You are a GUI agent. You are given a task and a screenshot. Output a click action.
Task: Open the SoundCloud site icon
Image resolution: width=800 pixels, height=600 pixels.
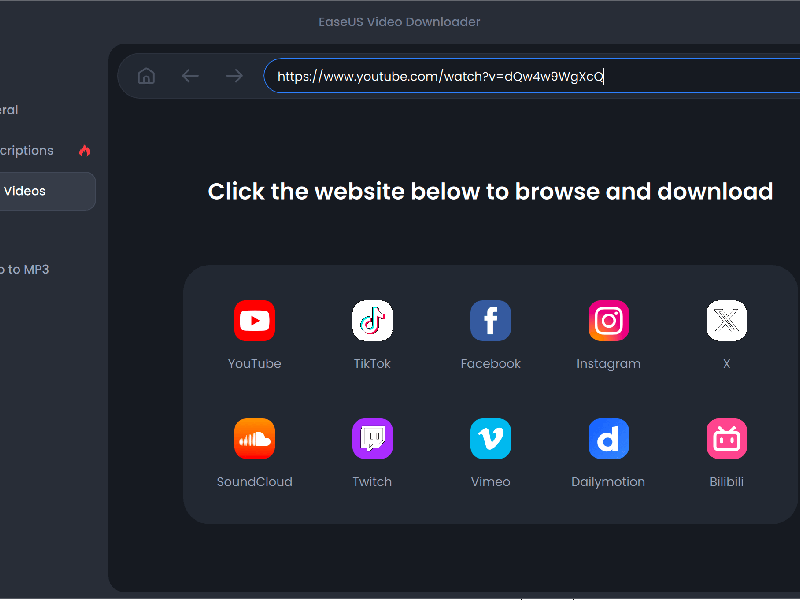(254, 438)
